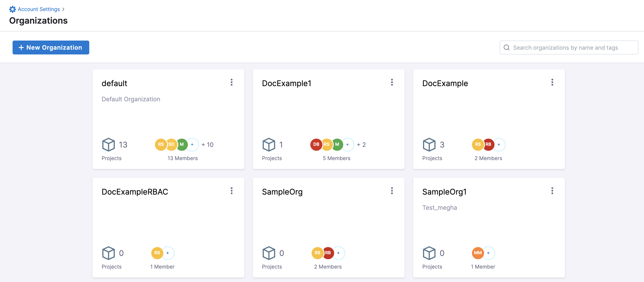This screenshot has height=282, width=644.
Task: Click the Account Settings gear icon
Action: [x=13, y=9]
